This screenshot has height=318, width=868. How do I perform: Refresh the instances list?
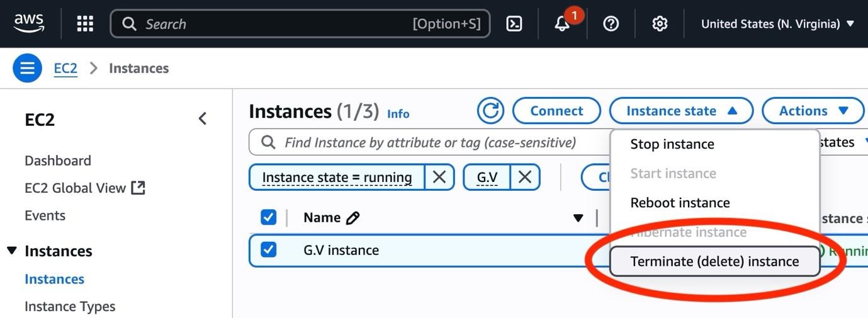point(490,111)
